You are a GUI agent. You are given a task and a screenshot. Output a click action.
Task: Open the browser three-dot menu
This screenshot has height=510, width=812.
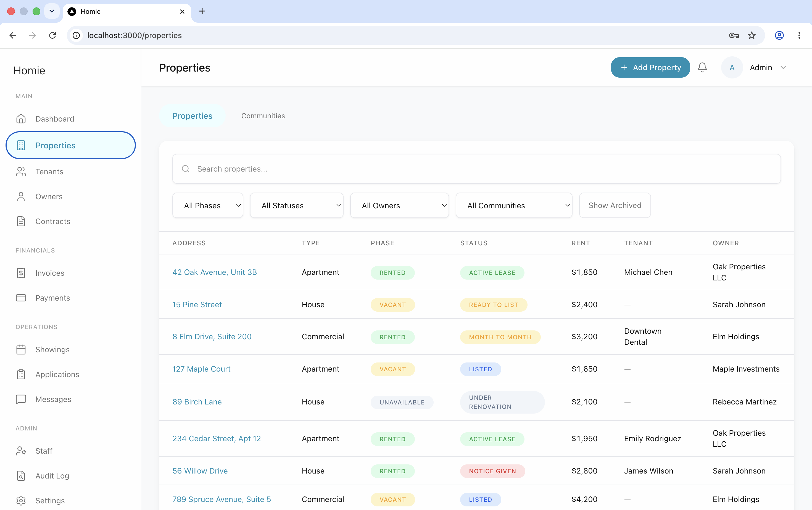point(799,35)
